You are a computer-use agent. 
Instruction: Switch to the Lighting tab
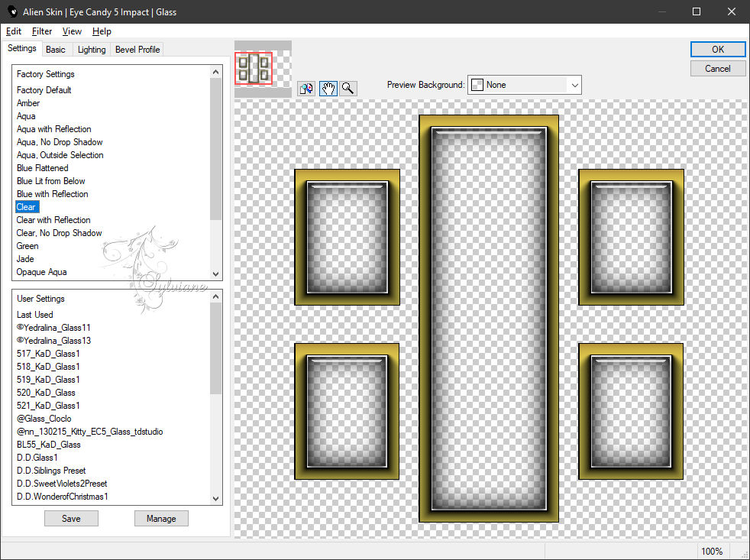click(92, 50)
